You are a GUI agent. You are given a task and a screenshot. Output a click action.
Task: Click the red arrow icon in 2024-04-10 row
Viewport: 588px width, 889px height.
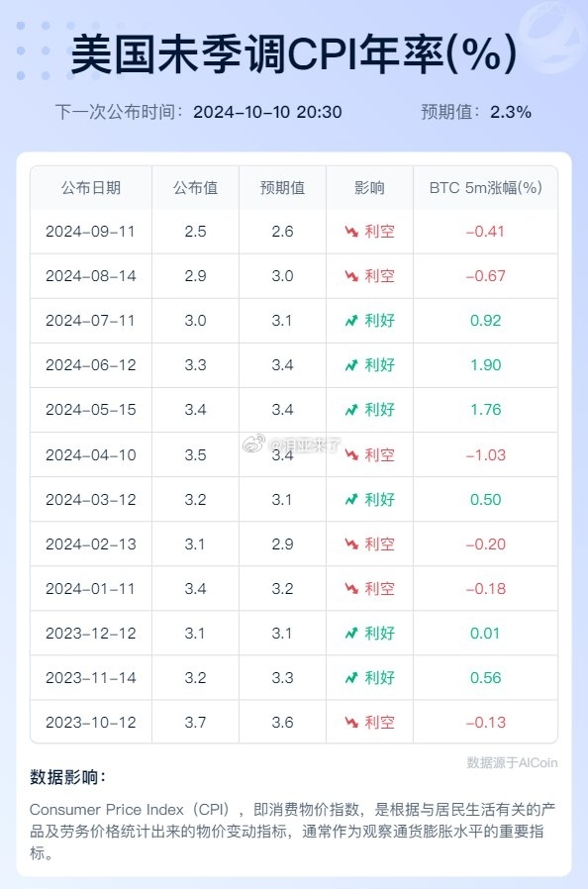click(x=351, y=454)
